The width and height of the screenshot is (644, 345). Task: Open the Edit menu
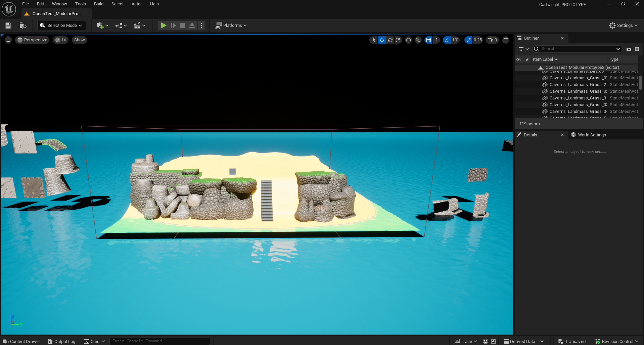(x=40, y=4)
